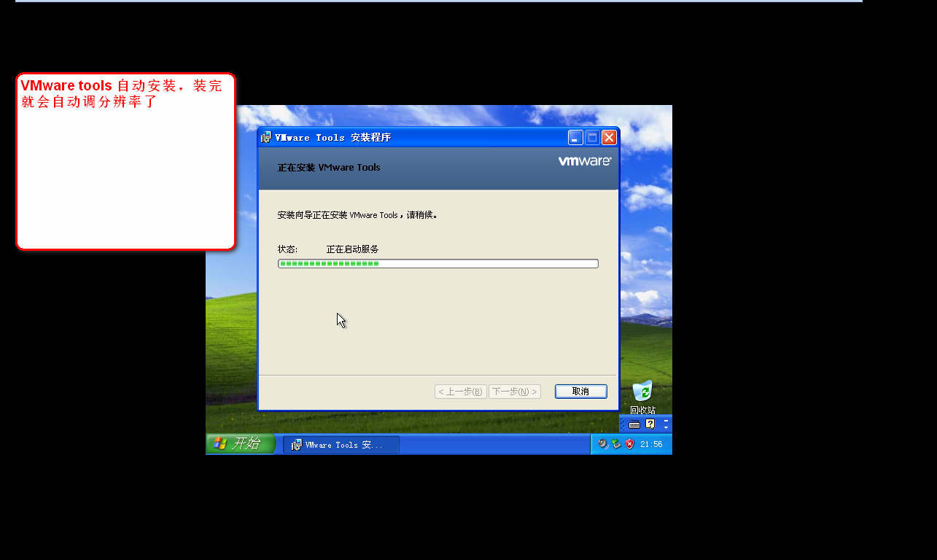Click the speaker icon in the system tray
This screenshot has height=560, width=937.
(603, 444)
